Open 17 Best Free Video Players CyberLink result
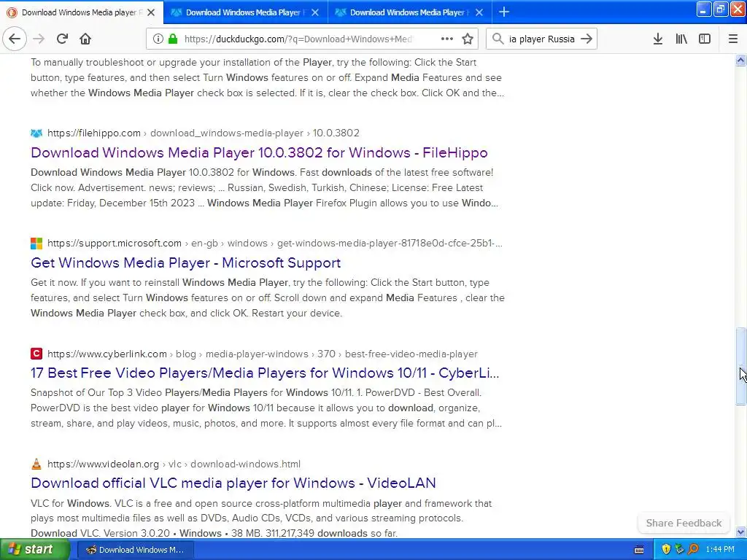Image resolution: width=747 pixels, height=560 pixels. pos(265,373)
